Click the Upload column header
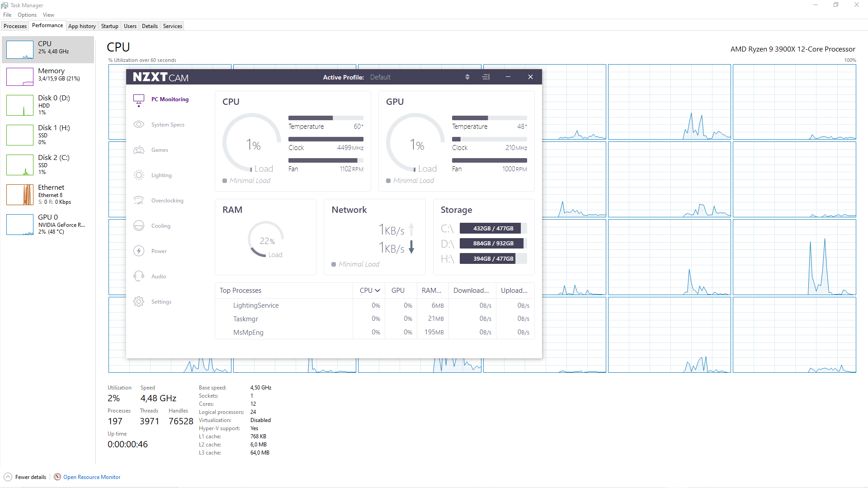This screenshot has height=488, width=868. coord(514,291)
